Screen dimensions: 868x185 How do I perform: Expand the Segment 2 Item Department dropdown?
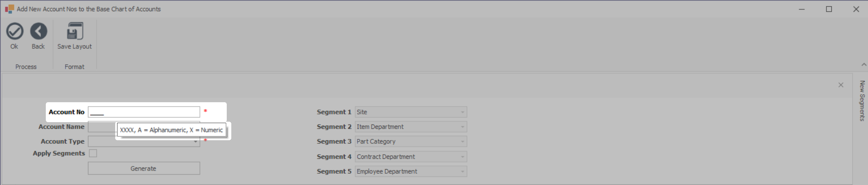pos(462,127)
